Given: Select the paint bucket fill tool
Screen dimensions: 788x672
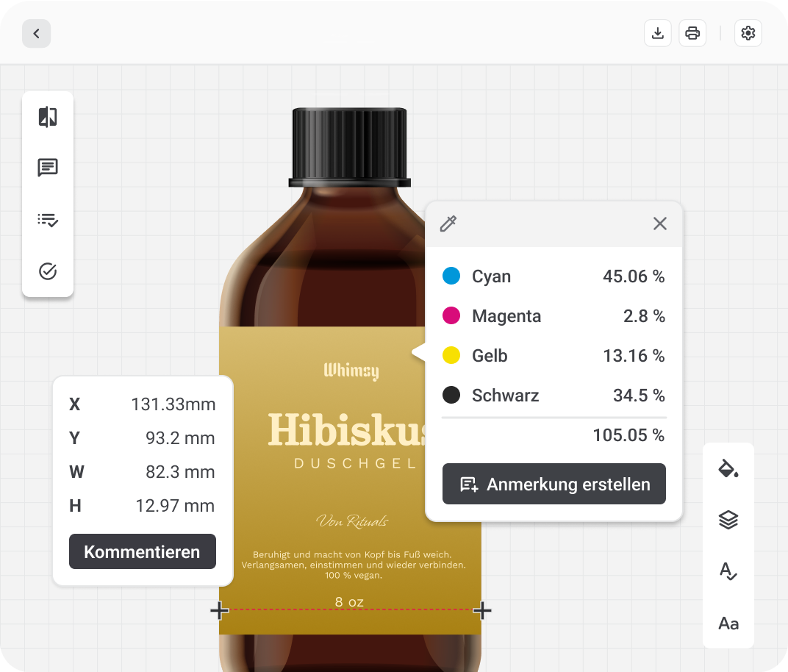Looking at the screenshot, I should [x=728, y=468].
